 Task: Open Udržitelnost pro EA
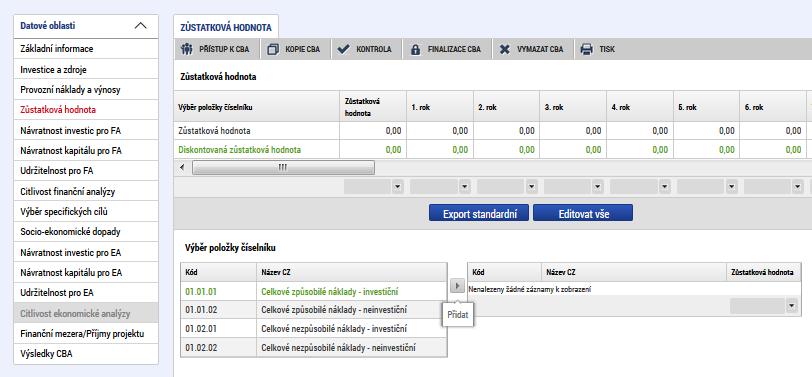tap(86, 293)
